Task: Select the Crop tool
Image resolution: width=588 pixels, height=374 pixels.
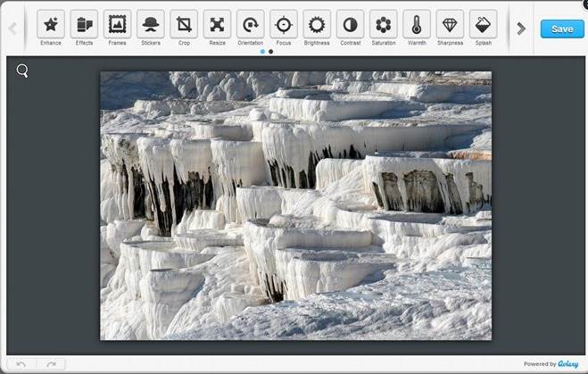Action: (x=184, y=25)
